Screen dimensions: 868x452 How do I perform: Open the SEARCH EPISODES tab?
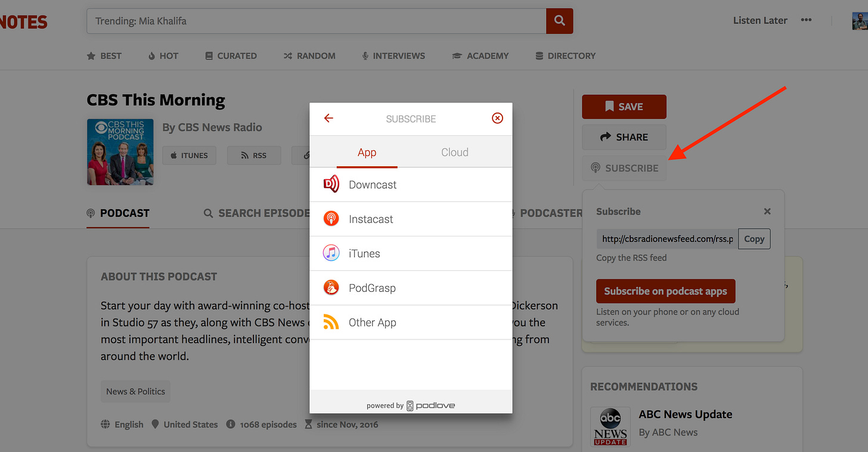tap(256, 213)
